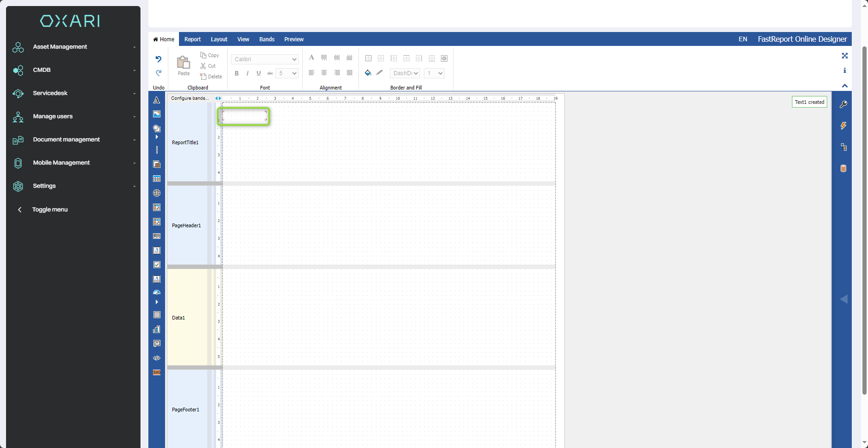Open fill color paint bucket
The image size is (868, 448).
pos(368,73)
